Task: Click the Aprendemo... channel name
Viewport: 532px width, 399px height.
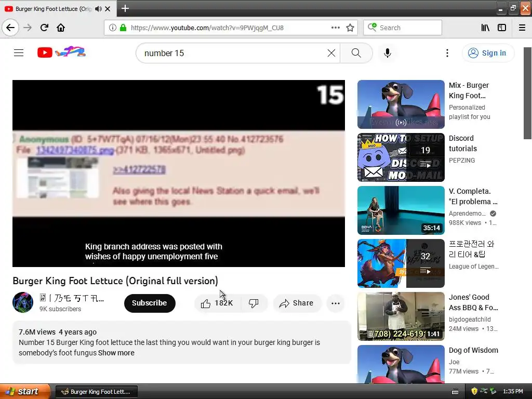Action: point(467,214)
